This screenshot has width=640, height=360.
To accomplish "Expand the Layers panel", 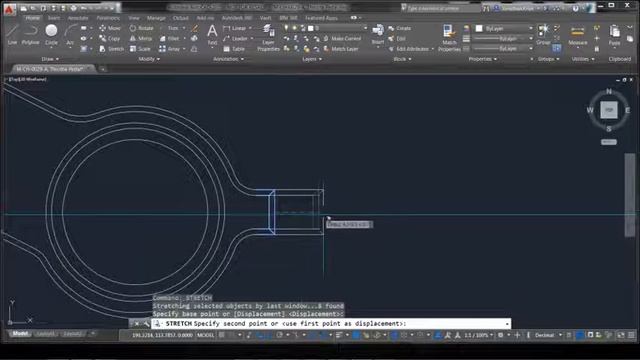I will (312, 59).
